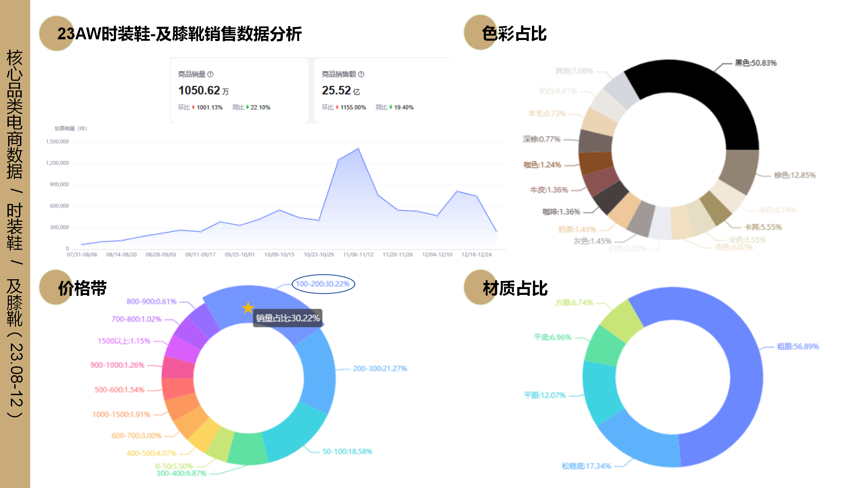Click the gold star on the price donut
The width and height of the screenshot is (868, 488).
point(248,308)
